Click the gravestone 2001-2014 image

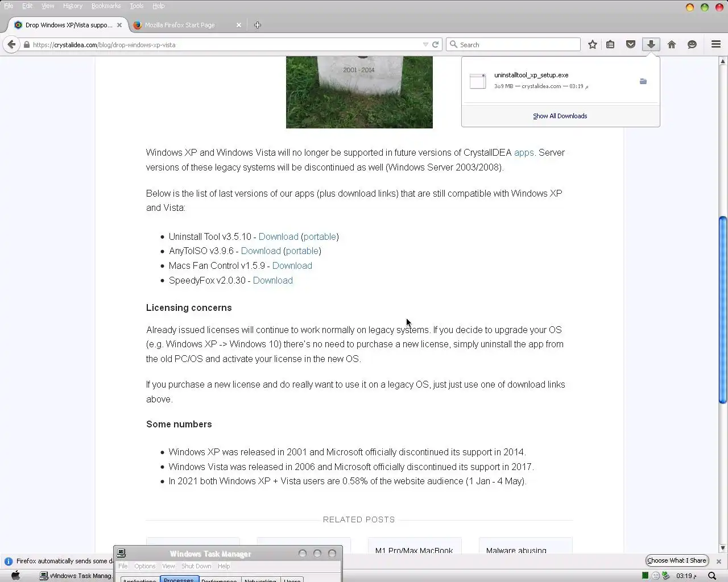pyautogui.click(x=359, y=92)
